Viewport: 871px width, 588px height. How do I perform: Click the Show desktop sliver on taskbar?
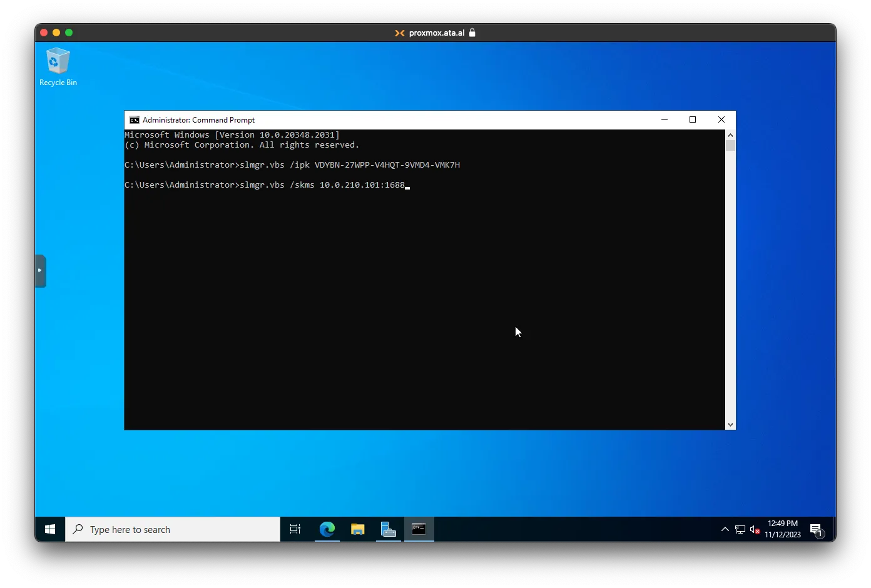point(834,529)
